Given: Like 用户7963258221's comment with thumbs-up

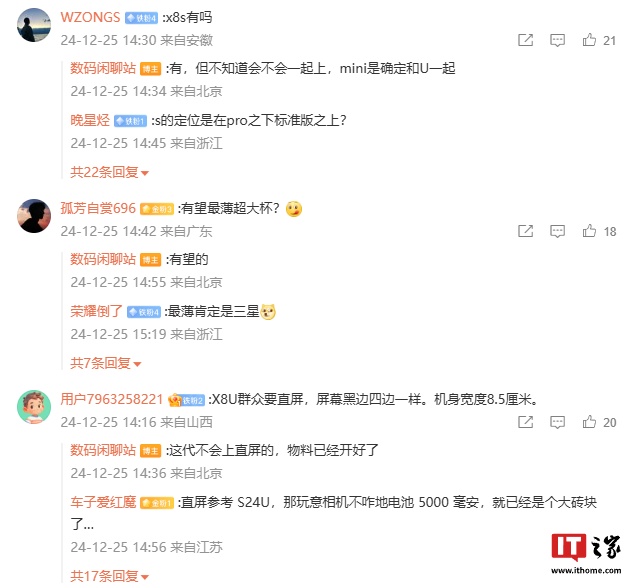Looking at the screenshot, I should coord(589,422).
